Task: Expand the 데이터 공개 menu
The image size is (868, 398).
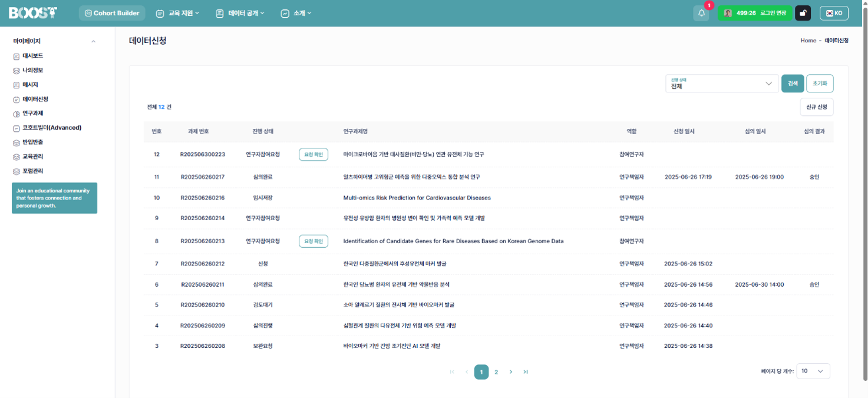Action: pyautogui.click(x=240, y=13)
